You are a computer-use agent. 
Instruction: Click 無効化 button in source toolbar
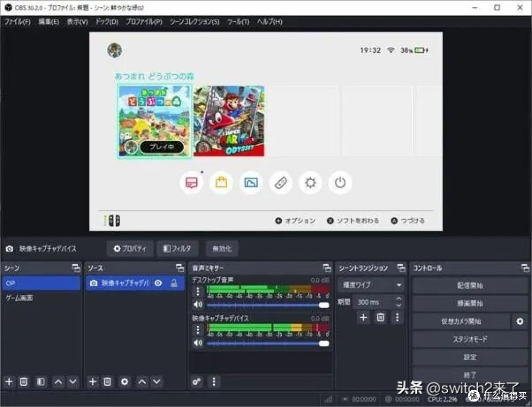pyautogui.click(x=222, y=249)
